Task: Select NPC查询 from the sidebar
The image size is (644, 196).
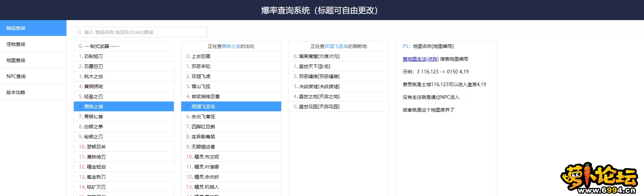Action: [x=33, y=76]
